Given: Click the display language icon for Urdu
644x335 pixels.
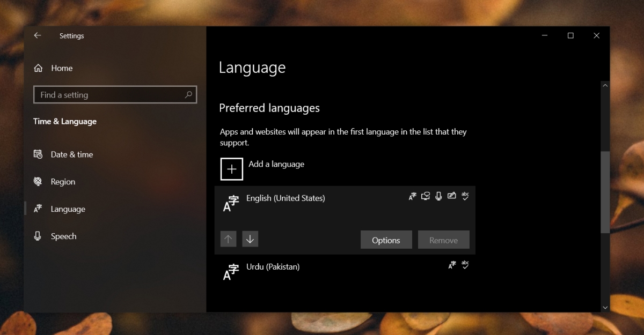Looking at the screenshot, I should pyautogui.click(x=452, y=265).
